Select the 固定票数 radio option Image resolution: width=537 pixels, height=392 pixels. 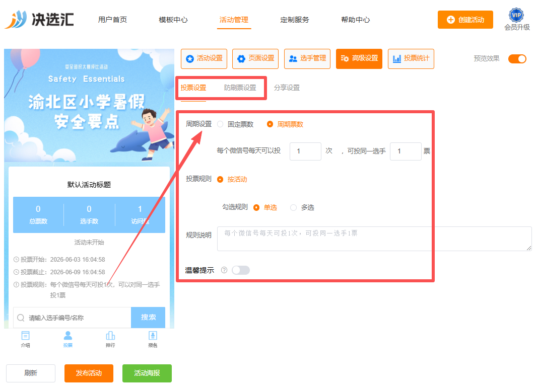220,124
